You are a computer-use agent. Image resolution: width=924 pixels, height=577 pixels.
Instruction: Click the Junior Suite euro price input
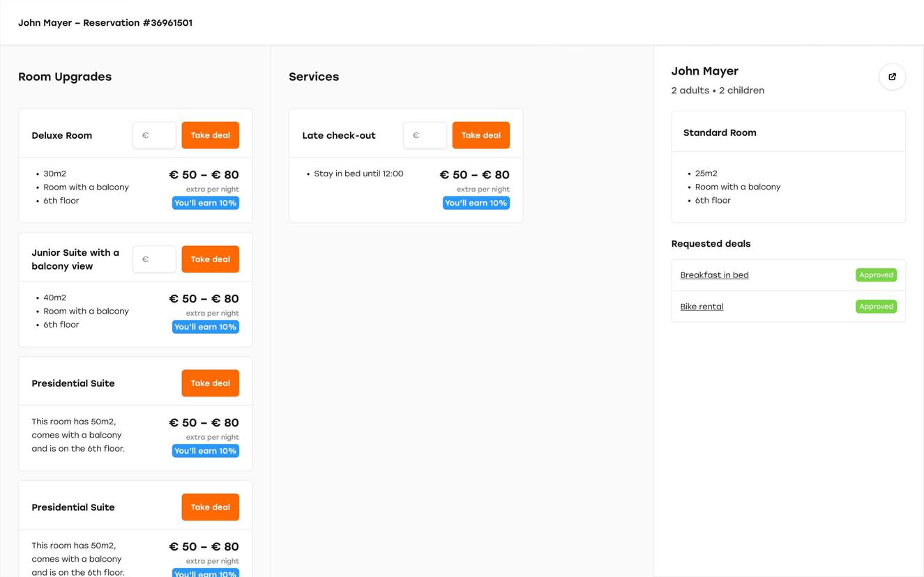155,259
